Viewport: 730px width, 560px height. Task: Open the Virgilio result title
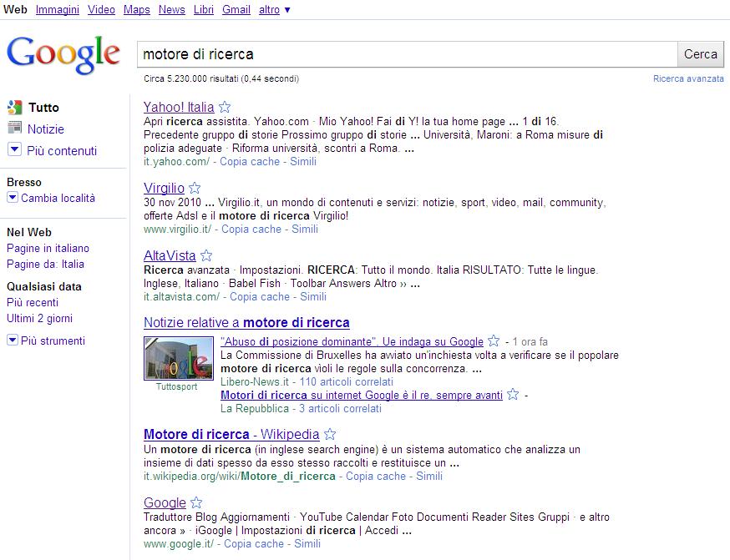tap(164, 188)
